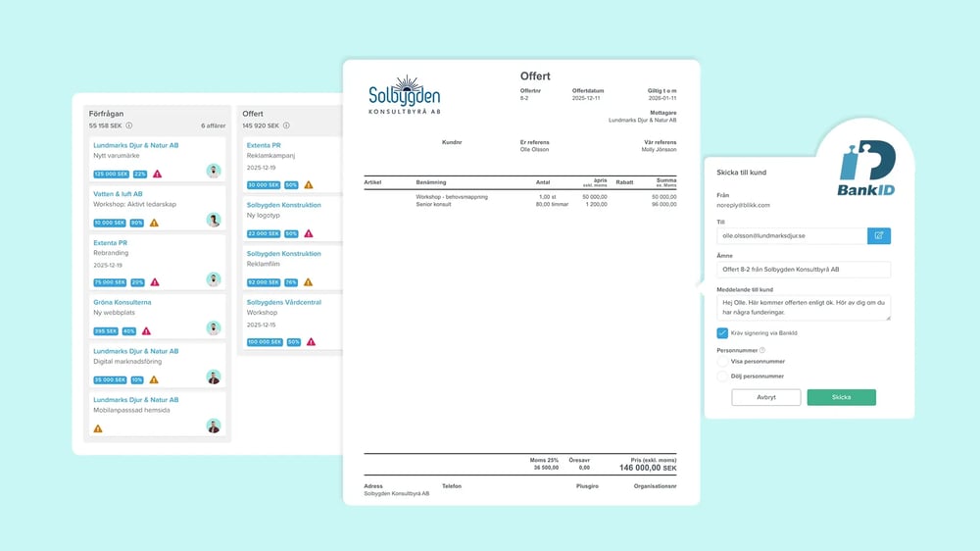The image size is (980, 551).
Task: Click the 90% probability badge
Action: click(x=137, y=223)
